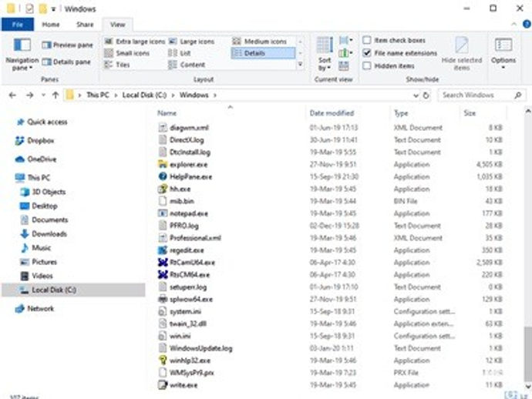
Task: Select Content layout
Action: click(187, 65)
